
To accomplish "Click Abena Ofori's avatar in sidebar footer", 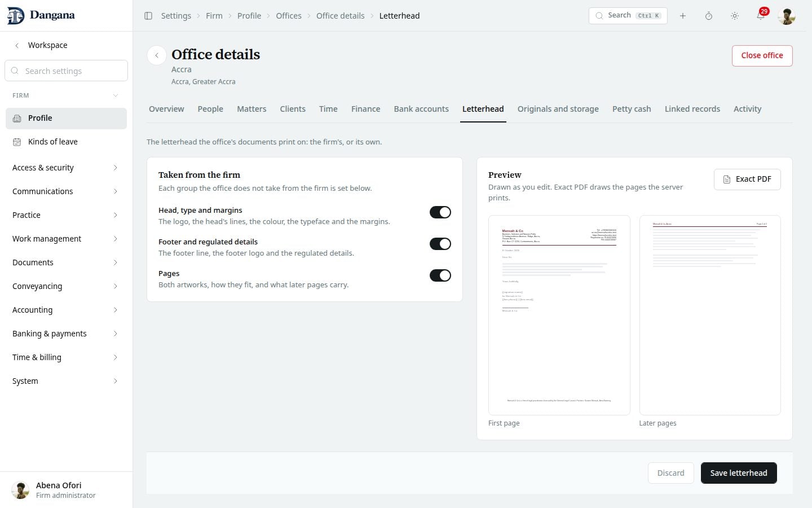I will point(20,490).
